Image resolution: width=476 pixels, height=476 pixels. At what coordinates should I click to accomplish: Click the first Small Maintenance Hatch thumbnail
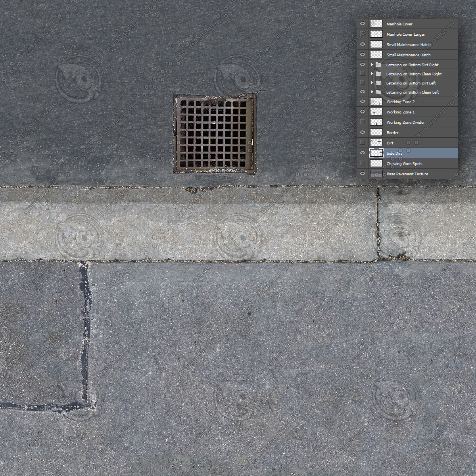[376, 44]
